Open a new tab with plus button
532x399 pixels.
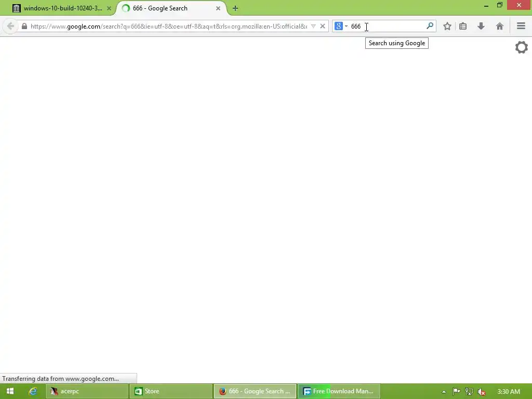(235, 8)
